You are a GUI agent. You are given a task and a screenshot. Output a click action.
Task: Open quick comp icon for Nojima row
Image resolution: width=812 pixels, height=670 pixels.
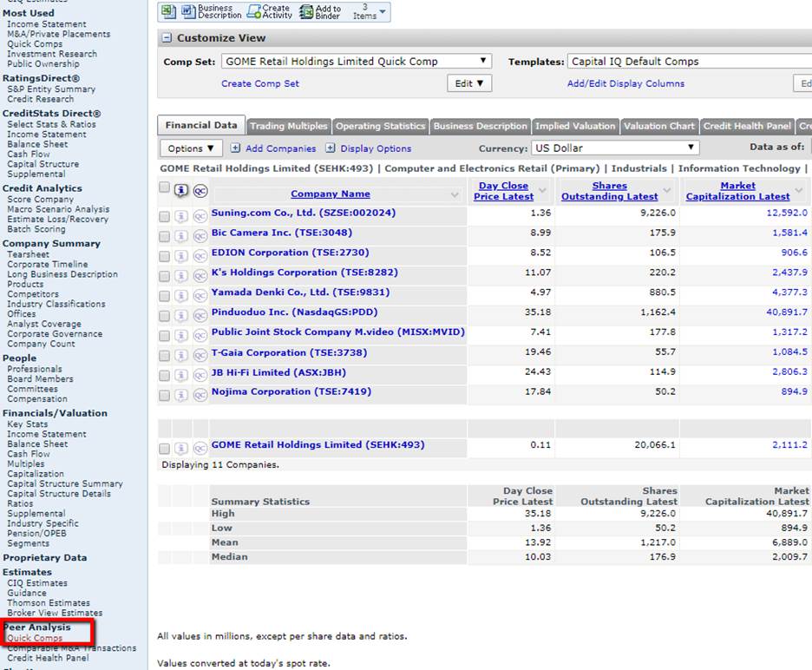point(200,396)
